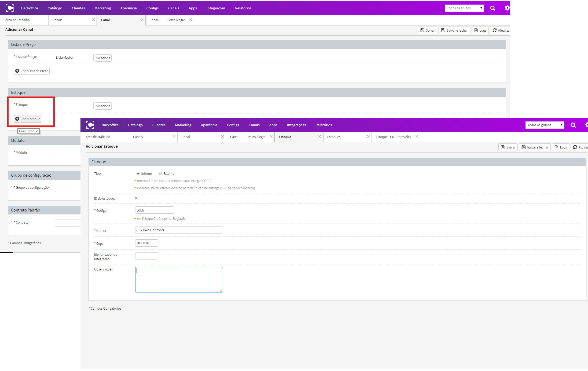Open Todos os grupos dropdown in back window
Screen dimensions: 588x371
[464, 8]
